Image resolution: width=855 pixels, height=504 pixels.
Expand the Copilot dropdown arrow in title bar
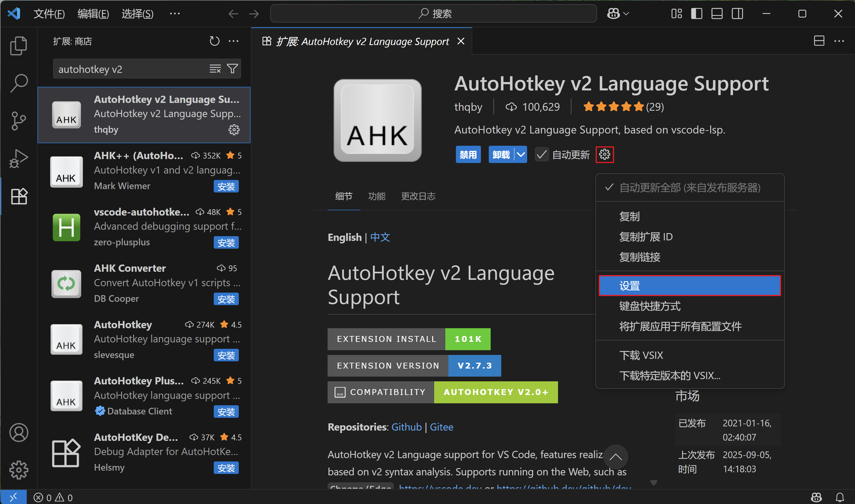pyautogui.click(x=626, y=14)
